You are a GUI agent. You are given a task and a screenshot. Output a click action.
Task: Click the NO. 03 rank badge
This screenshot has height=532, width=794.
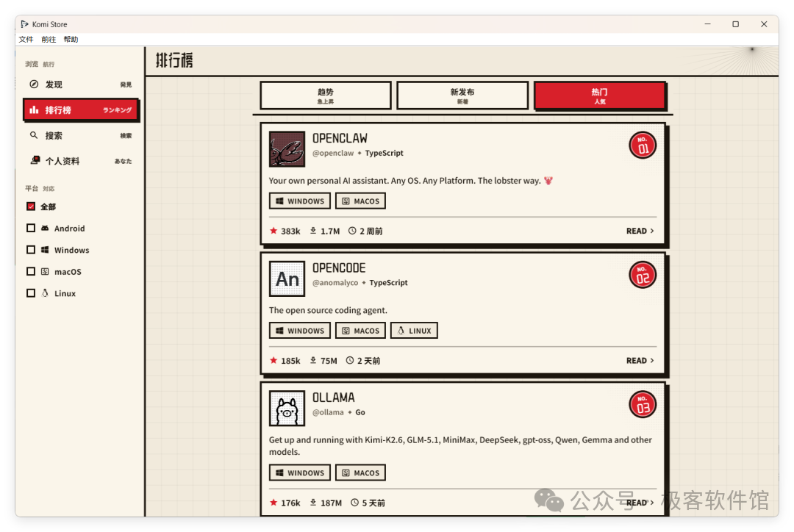point(643,404)
